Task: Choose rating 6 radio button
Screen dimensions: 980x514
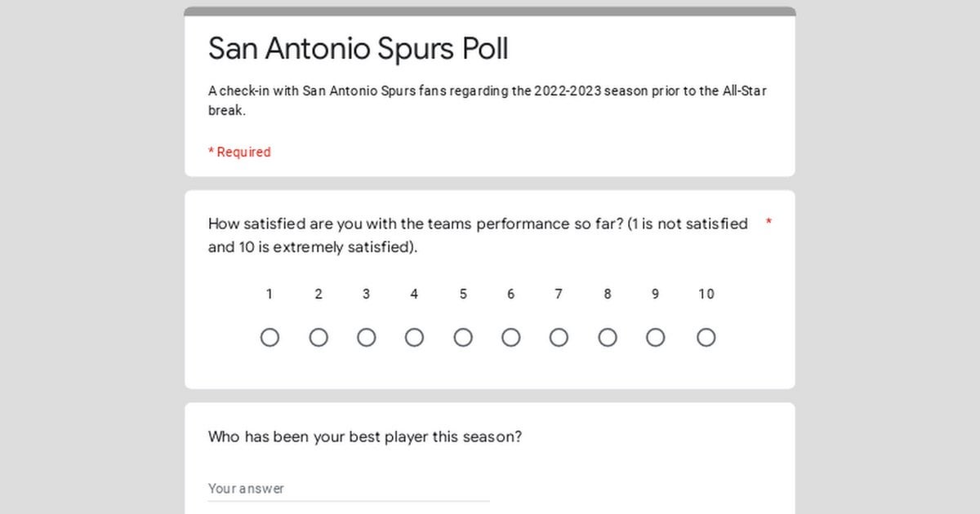Action: pyautogui.click(x=511, y=338)
